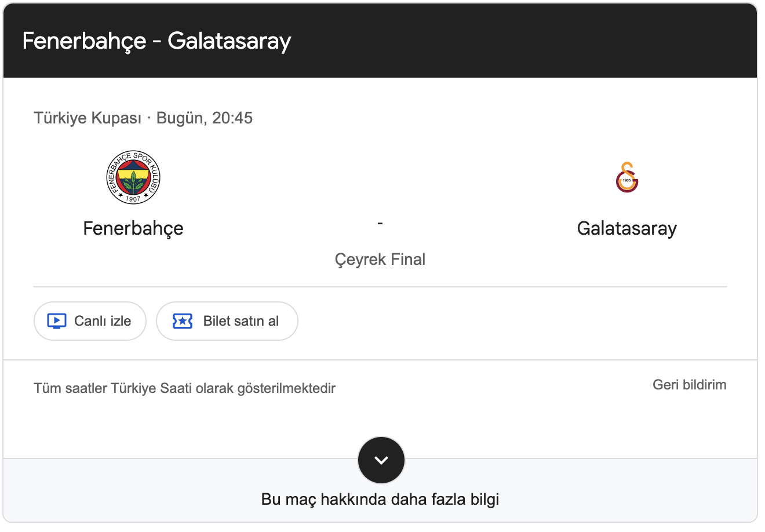The height and width of the screenshot is (532, 765).
Task: Click the play screen icon in Canlı izle
Action: [57, 321]
